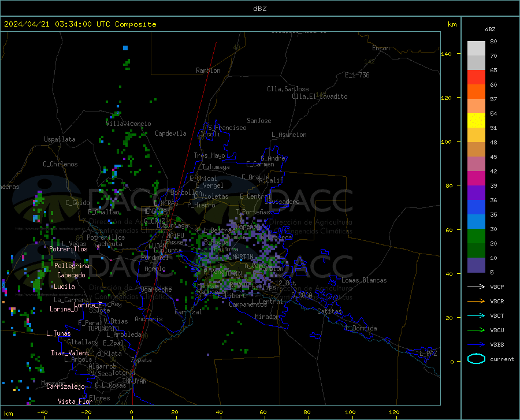Click the VBCP legend label

[497, 287]
